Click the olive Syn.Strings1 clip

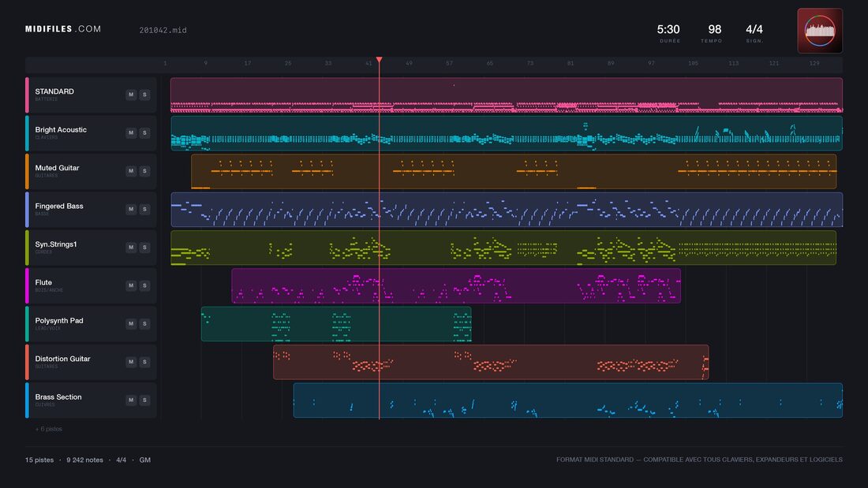(503, 248)
